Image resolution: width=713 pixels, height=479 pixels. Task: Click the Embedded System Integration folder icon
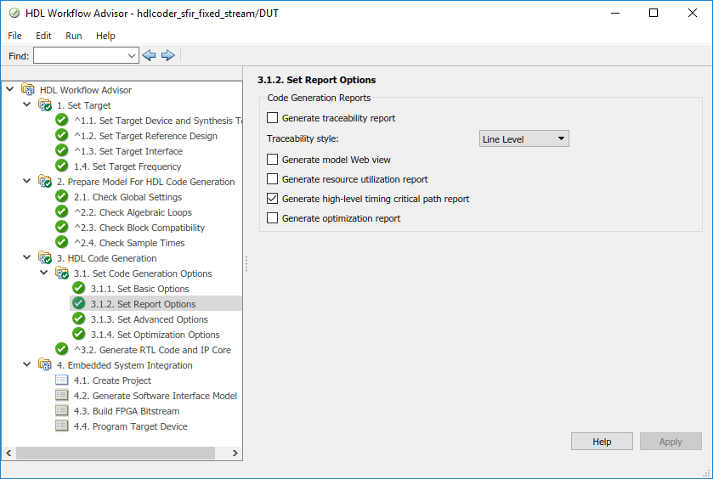coord(45,365)
